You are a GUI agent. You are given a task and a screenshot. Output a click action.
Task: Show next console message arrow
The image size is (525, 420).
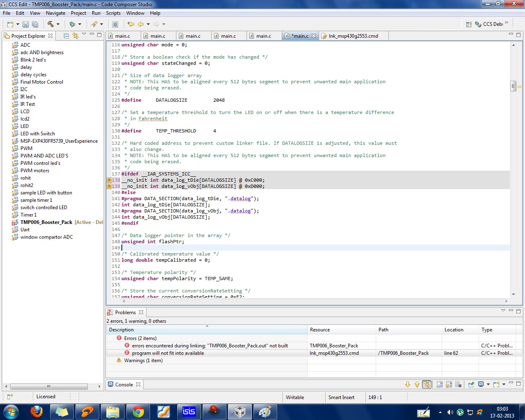pos(407,384)
